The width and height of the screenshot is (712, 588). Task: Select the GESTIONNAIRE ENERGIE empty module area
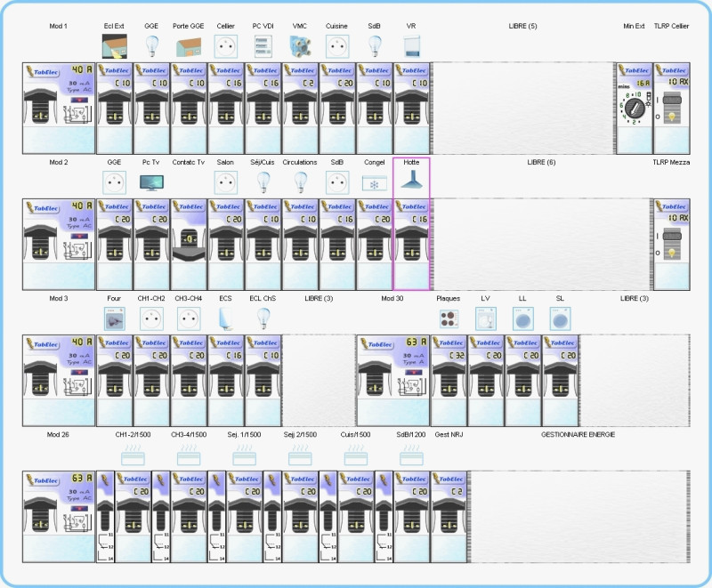point(579,517)
